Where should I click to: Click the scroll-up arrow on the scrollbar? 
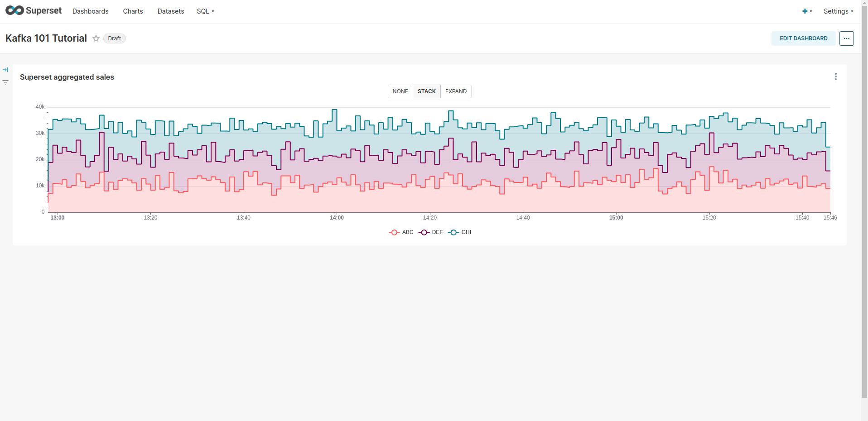click(863, 3)
